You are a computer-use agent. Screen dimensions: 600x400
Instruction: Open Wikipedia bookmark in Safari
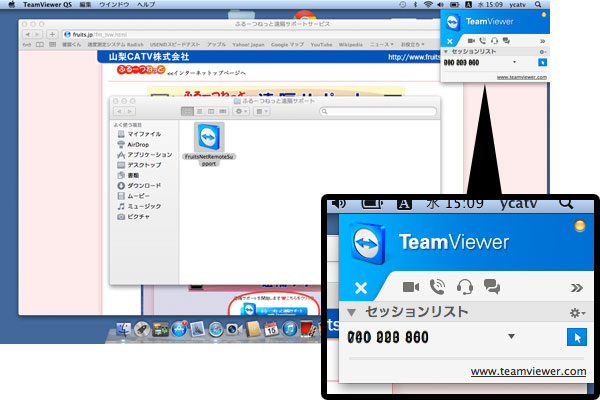[351, 45]
